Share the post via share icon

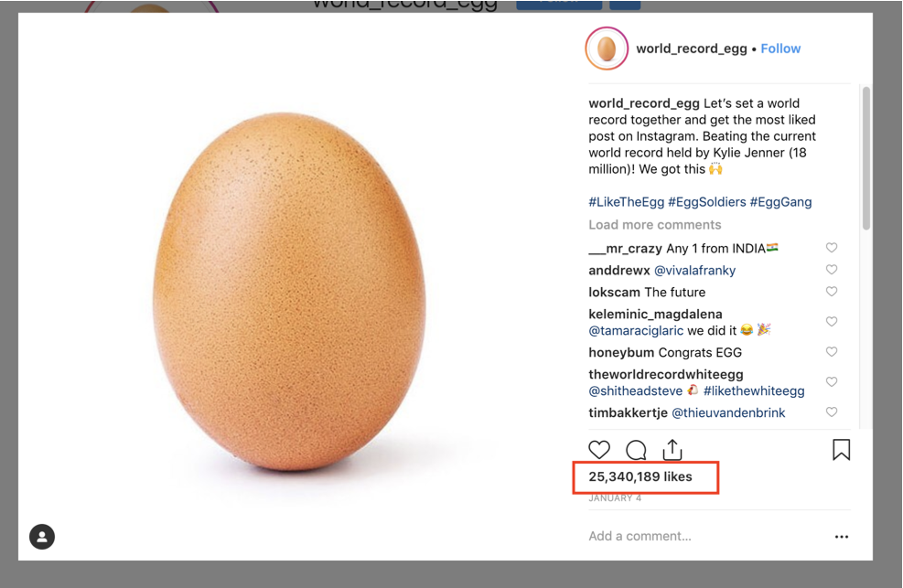672,449
